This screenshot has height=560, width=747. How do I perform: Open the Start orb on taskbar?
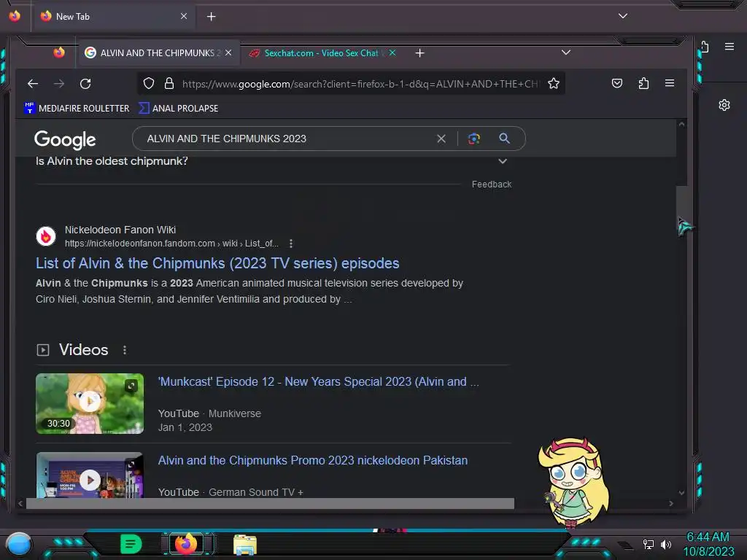18,545
